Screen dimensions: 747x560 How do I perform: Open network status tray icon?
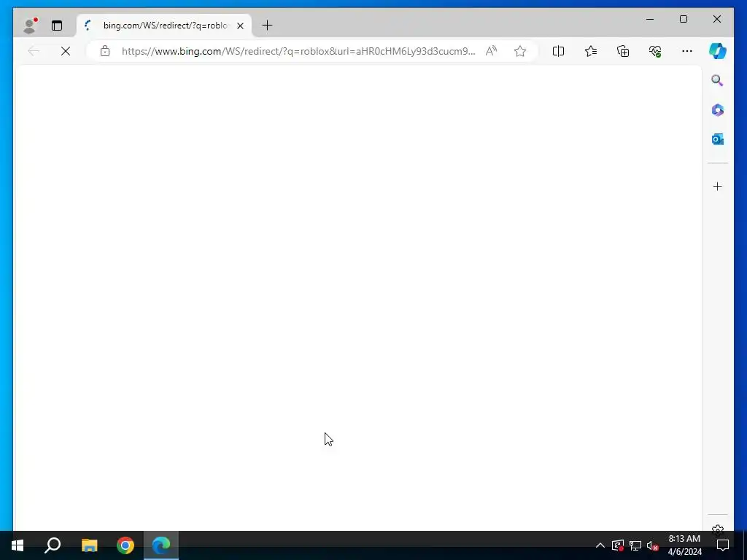[635, 545]
